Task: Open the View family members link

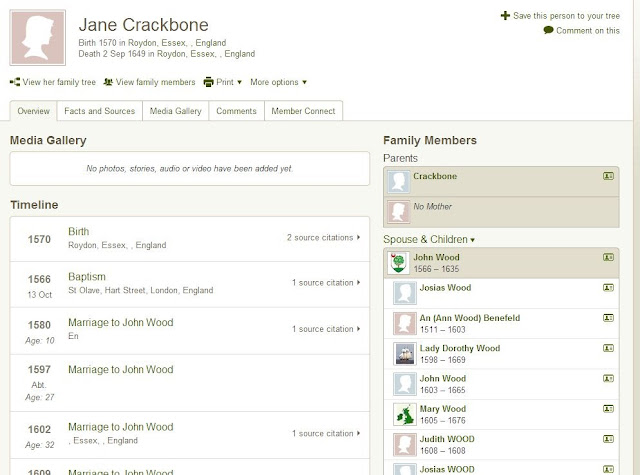Action: click(156, 82)
